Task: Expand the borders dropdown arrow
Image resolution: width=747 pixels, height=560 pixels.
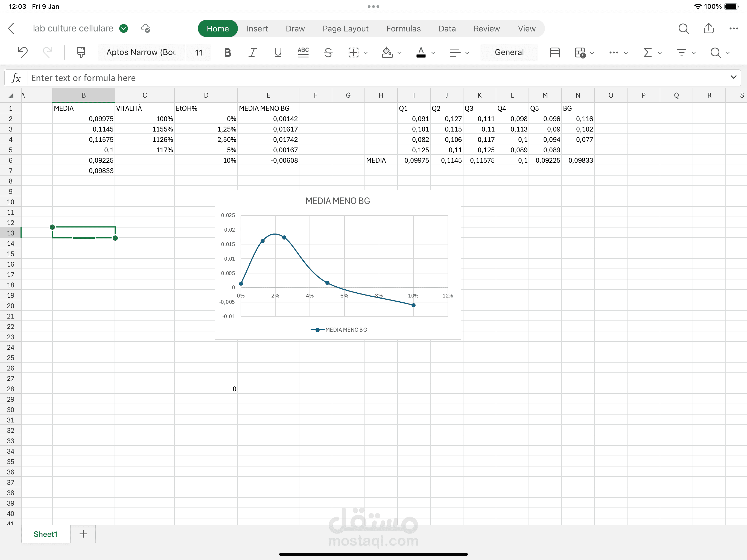Action: click(x=365, y=53)
